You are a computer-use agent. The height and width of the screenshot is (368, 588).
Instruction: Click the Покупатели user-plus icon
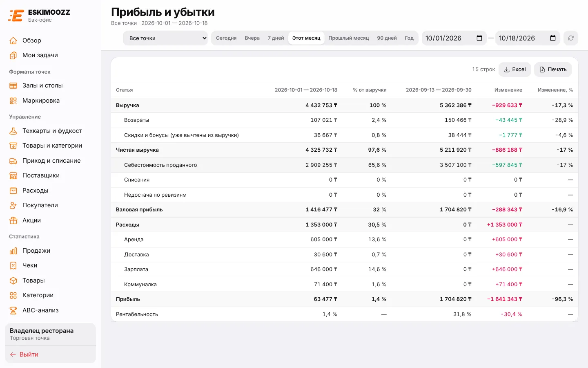pos(13,205)
